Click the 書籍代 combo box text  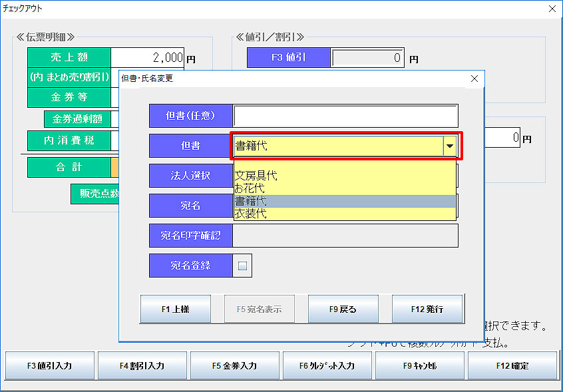pyautogui.click(x=252, y=146)
